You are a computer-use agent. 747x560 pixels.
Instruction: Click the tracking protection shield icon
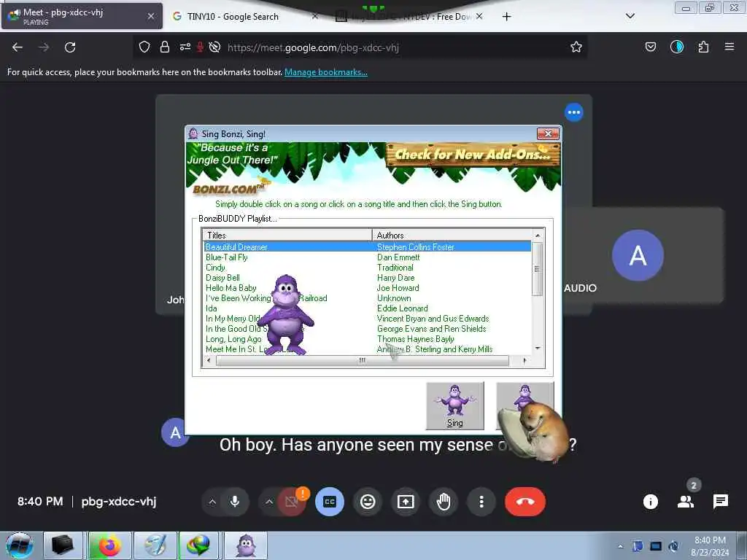click(x=144, y=47)
